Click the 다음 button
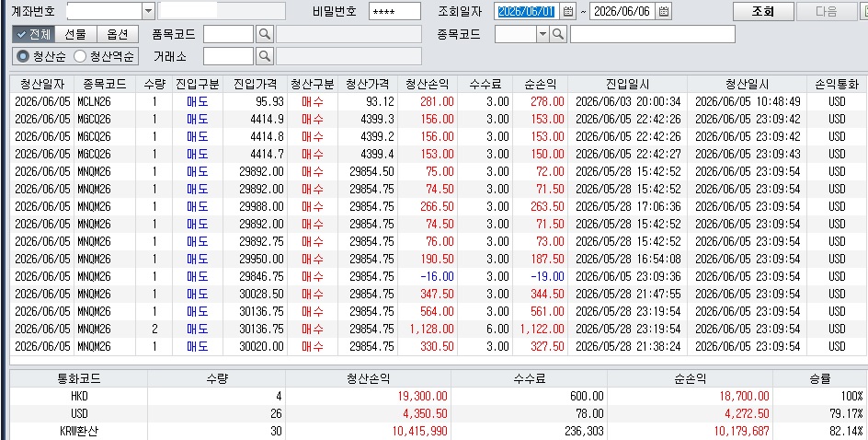 [827, 11]
